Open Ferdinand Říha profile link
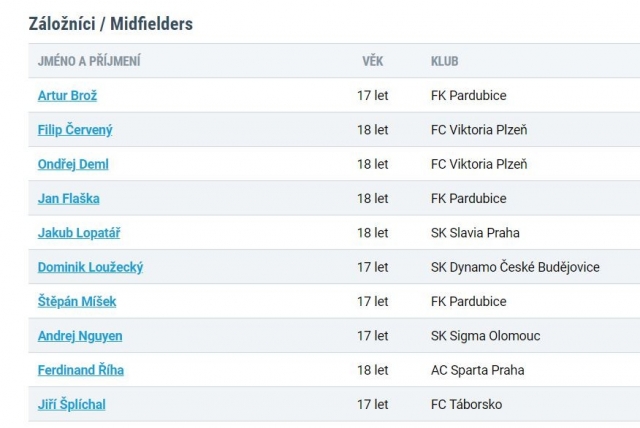 tap(81, 370)
